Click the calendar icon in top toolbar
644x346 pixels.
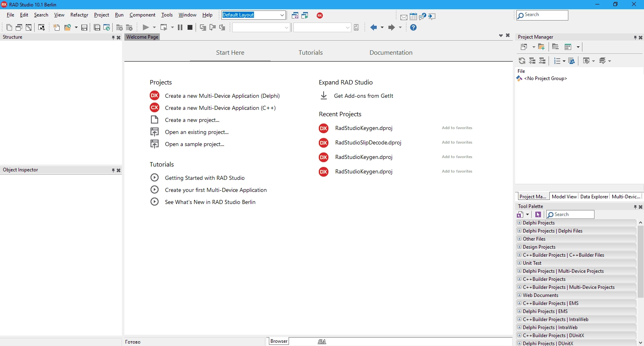coord(413,17)
